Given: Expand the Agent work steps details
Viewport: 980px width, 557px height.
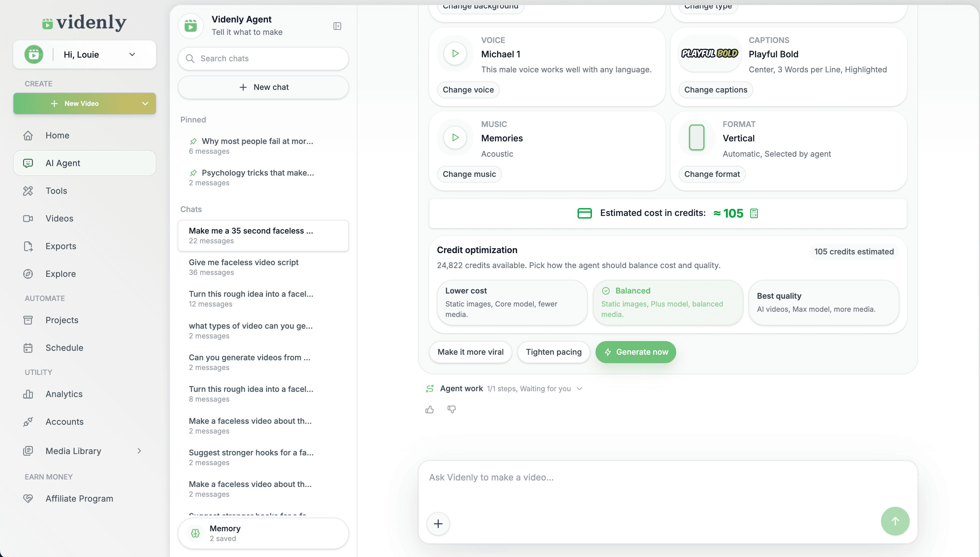Looking at the screenshot, I should (x=580, y=389).
